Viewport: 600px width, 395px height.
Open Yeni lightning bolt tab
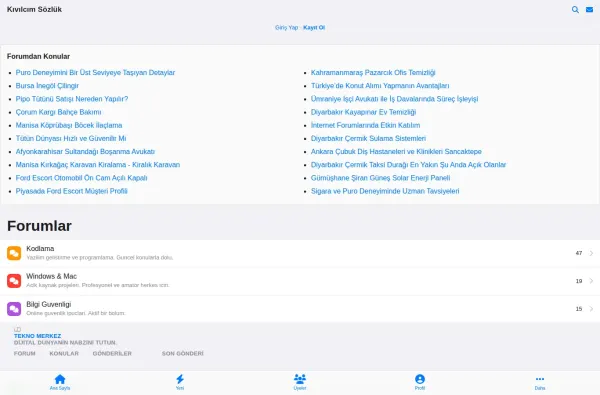pyautogui.click(x=180, y=382)
